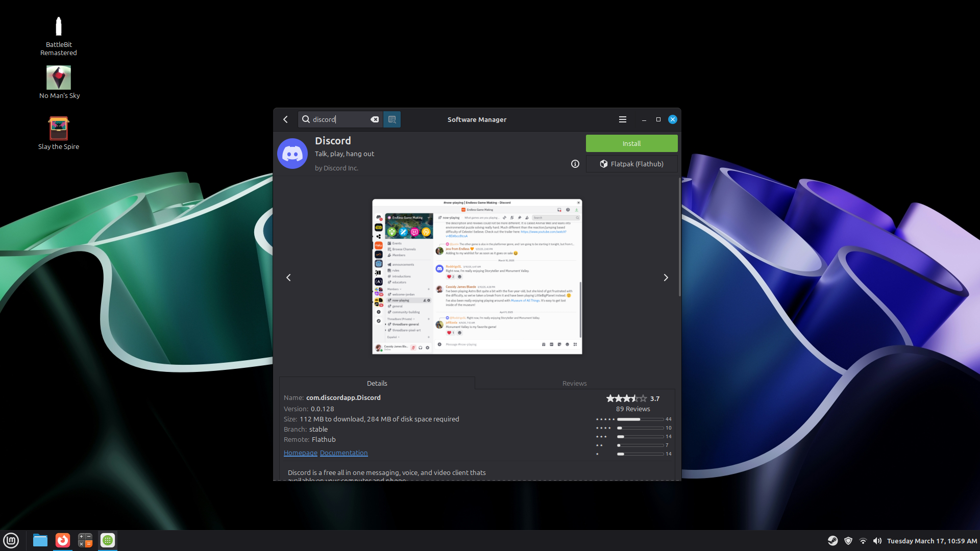Switch to the Reviews tab
Viewport: 980px width, 551px height.
(574, 383)
